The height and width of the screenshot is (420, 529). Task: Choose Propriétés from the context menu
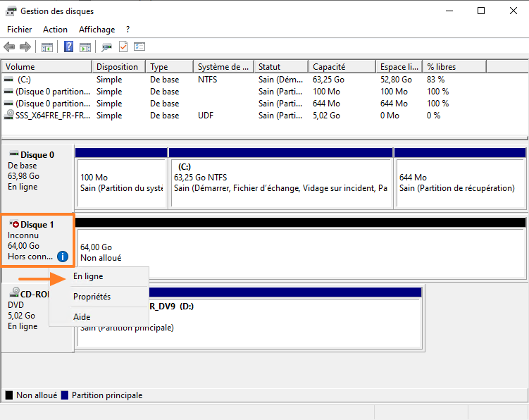(x=92, y=297)
